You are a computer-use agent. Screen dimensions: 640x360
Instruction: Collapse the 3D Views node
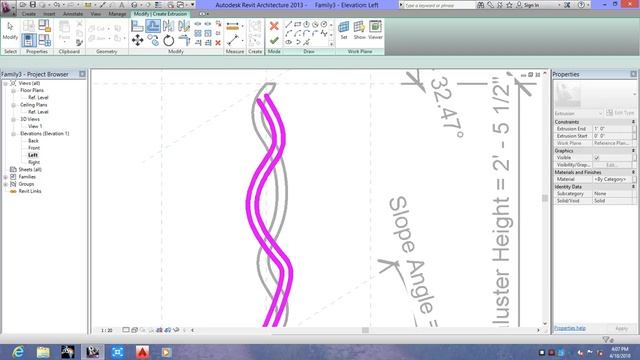click(13, 119)
